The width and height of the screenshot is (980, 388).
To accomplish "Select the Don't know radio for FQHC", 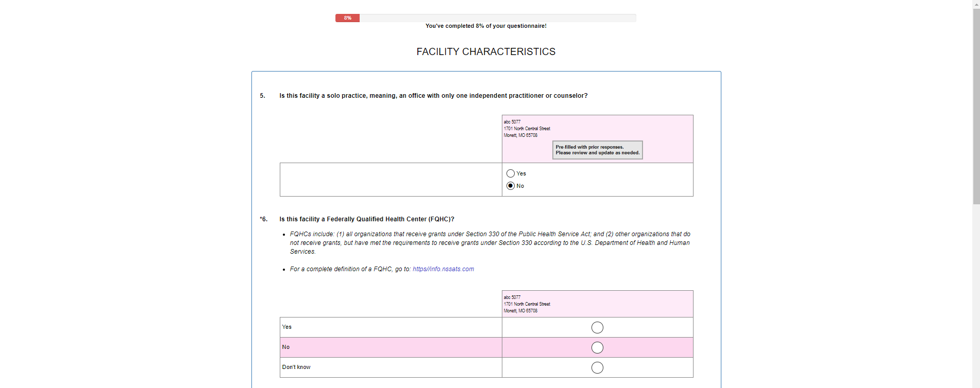I will pos(597,367).
